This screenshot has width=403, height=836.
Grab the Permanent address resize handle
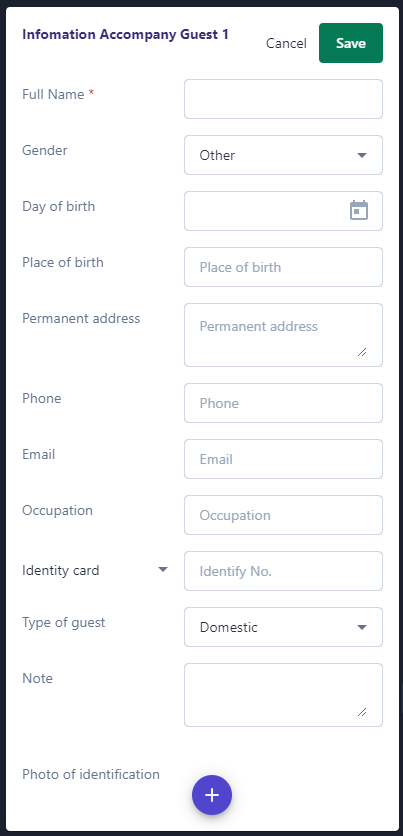point(362,351)
